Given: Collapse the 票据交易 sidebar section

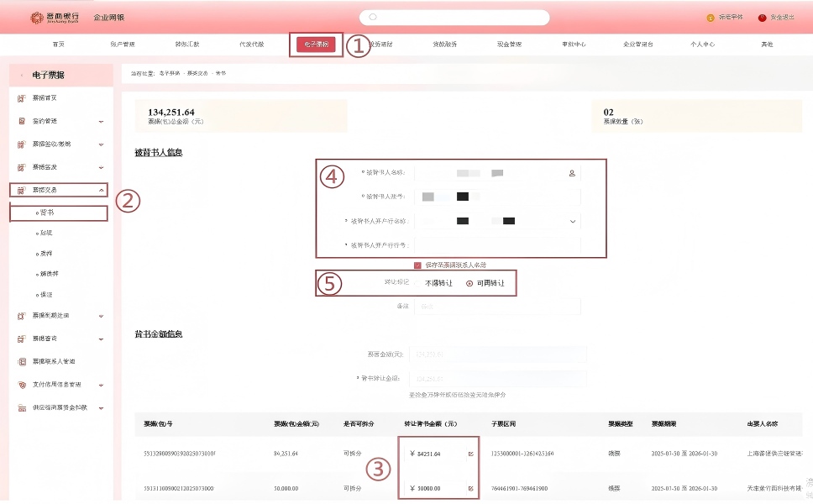Looking at the screenshot, I should point(101,191).
